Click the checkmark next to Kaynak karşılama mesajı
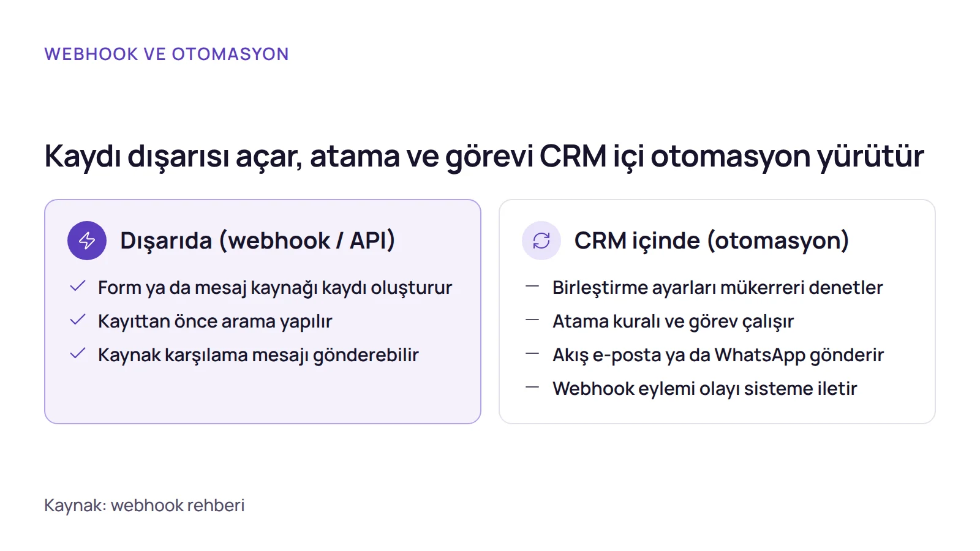This screenshot has width=980, height=551. tap(78, 354)
